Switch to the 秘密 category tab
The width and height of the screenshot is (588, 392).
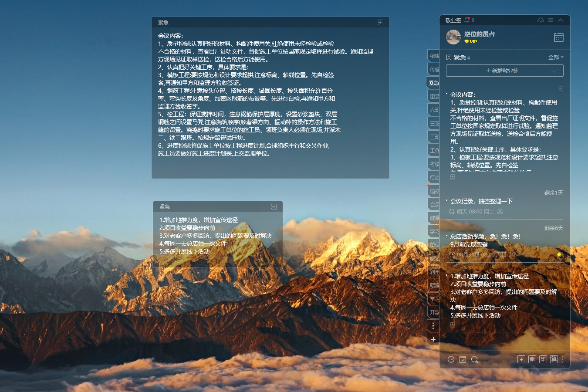[434, 56]
